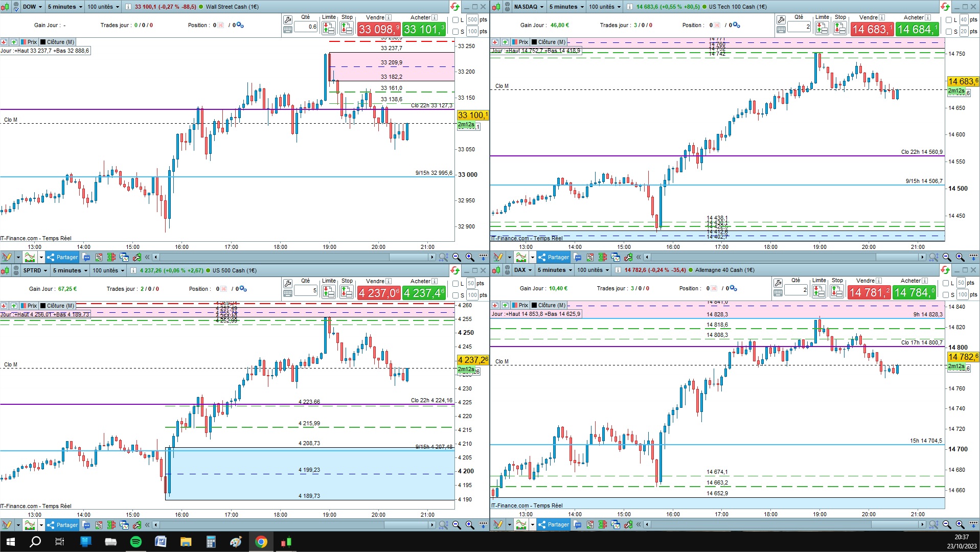The image size is (980, 552).
Task: Open Windows Start menu
Action: click(10, 542)
